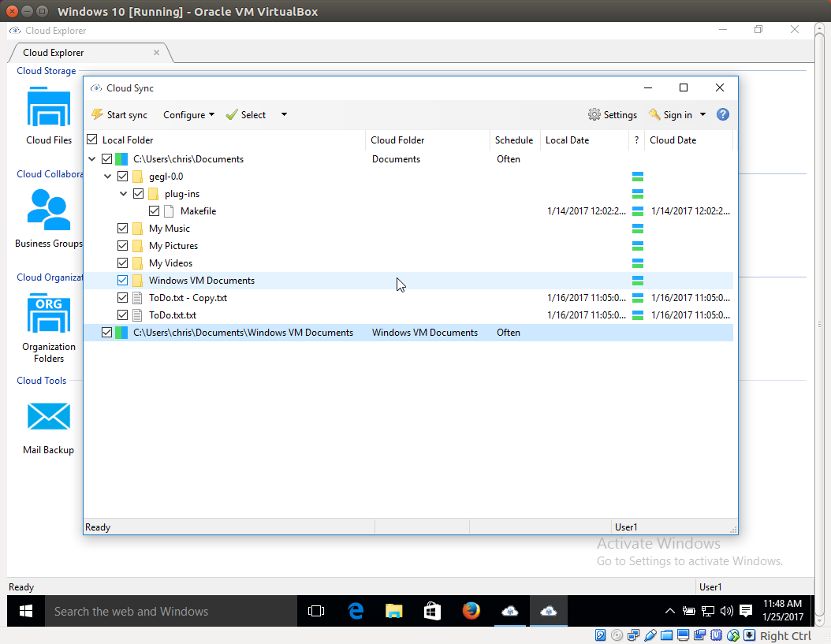The height and width of the screenshot is (644, 831).
Task: Click sync pair icon of C:\Users\chris\Documents row
Action: (121, 159)
